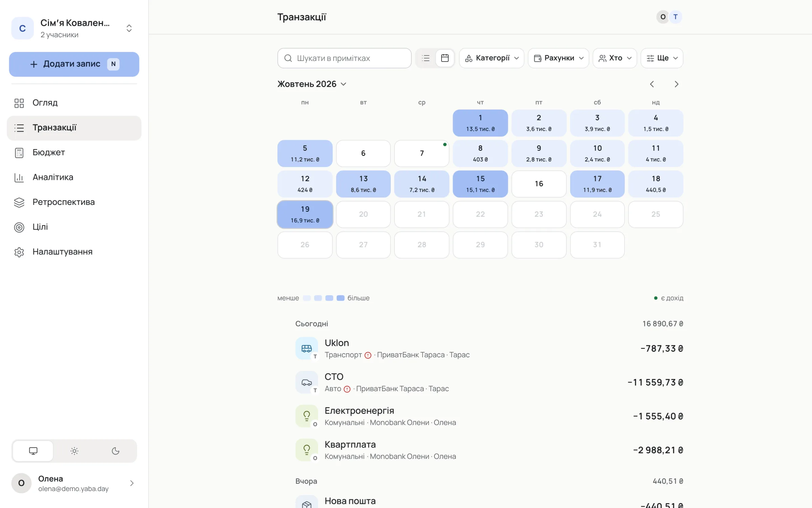Click the Транзакції list icon in sidebar
The width and height of the screenshot is (812, 508).
19,128
